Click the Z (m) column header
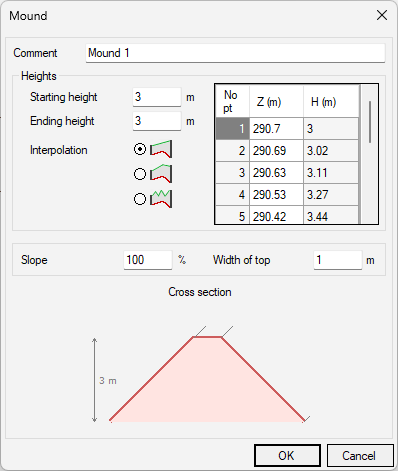The width and height of the screenshot is (398, 471). pyautogui.click(x=276, y=101)
